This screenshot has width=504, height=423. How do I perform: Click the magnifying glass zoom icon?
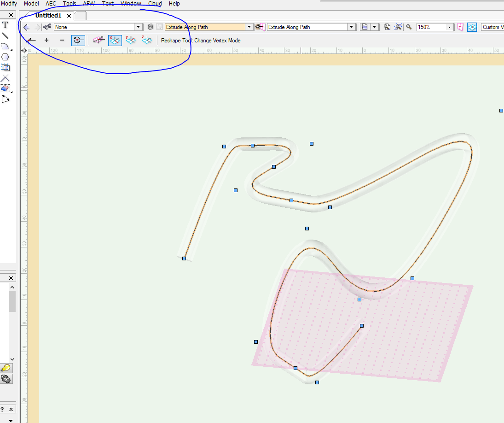click(409, 27)
